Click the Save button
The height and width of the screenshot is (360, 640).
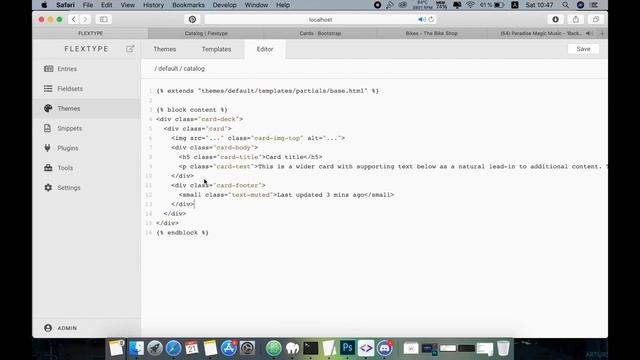tap(583, 49)
